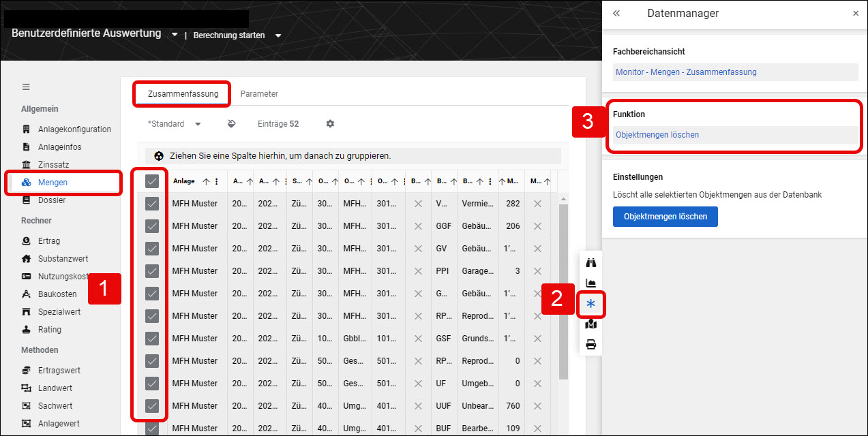868x436 pixels.
Task: Collapse the Datenmanager with double chevron
Action: [x=616, y=13]
